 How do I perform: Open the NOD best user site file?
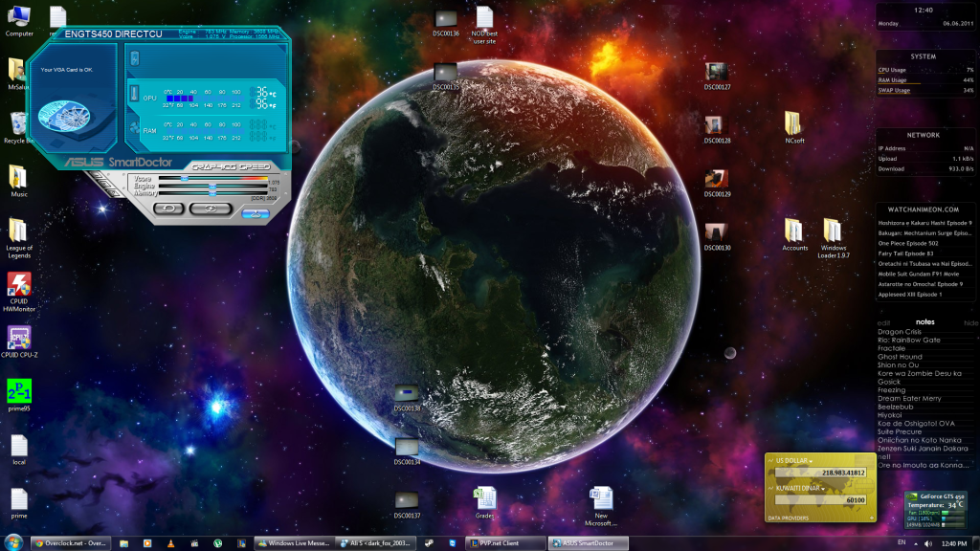484,25
